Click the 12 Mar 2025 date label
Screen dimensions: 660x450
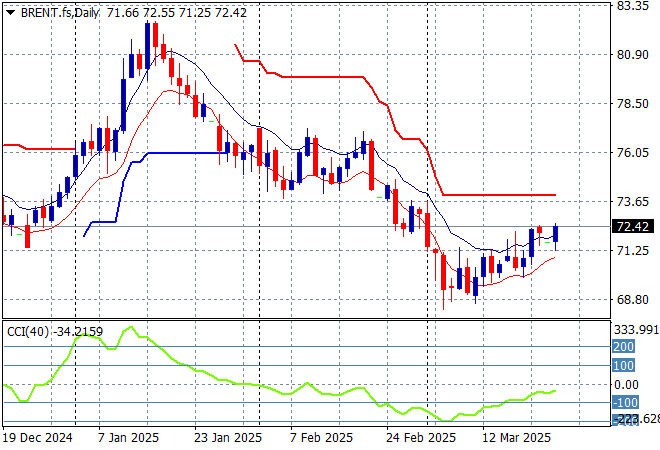pos(518,438)
